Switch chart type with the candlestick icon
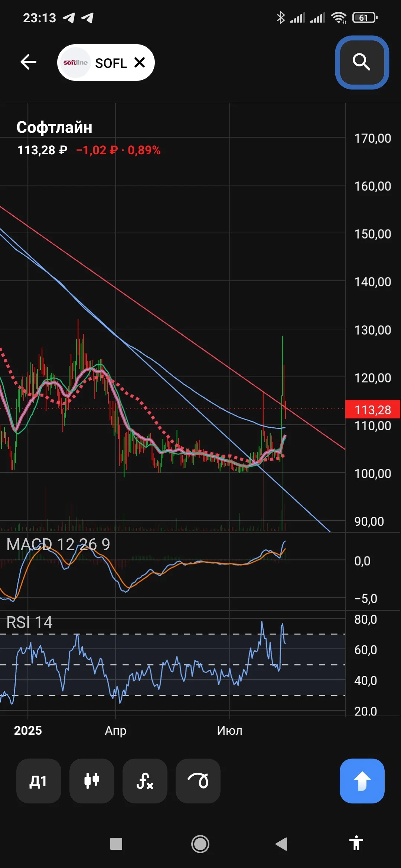401x868 pixels. click(x=92, y=781)
